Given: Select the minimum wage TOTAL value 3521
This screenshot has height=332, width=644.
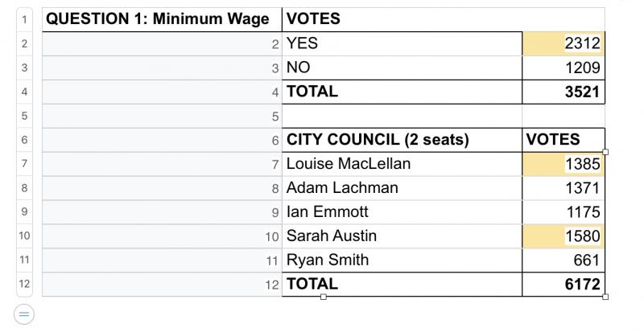Looking at the screenshot, I should coord(563,92).
